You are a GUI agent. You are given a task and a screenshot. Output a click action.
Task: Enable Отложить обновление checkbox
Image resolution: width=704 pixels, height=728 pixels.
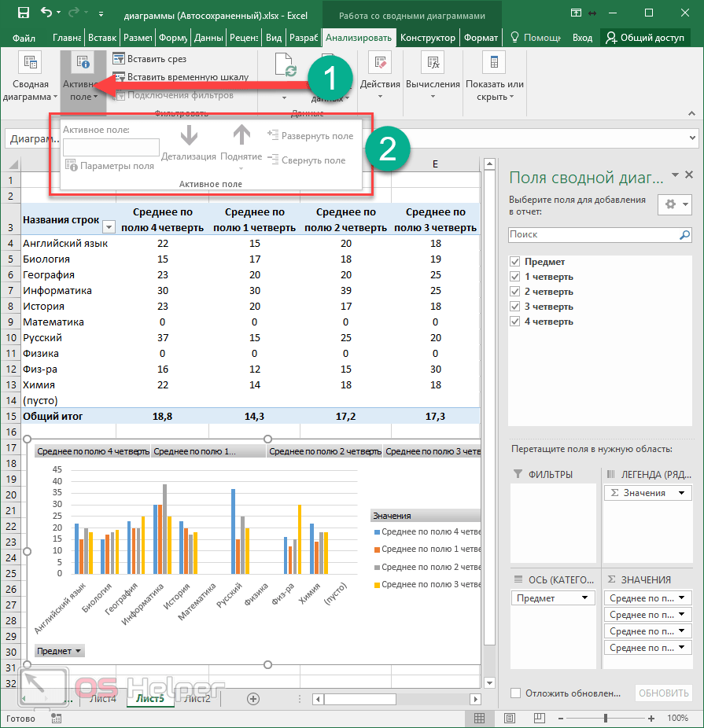[x=516, y=693]
